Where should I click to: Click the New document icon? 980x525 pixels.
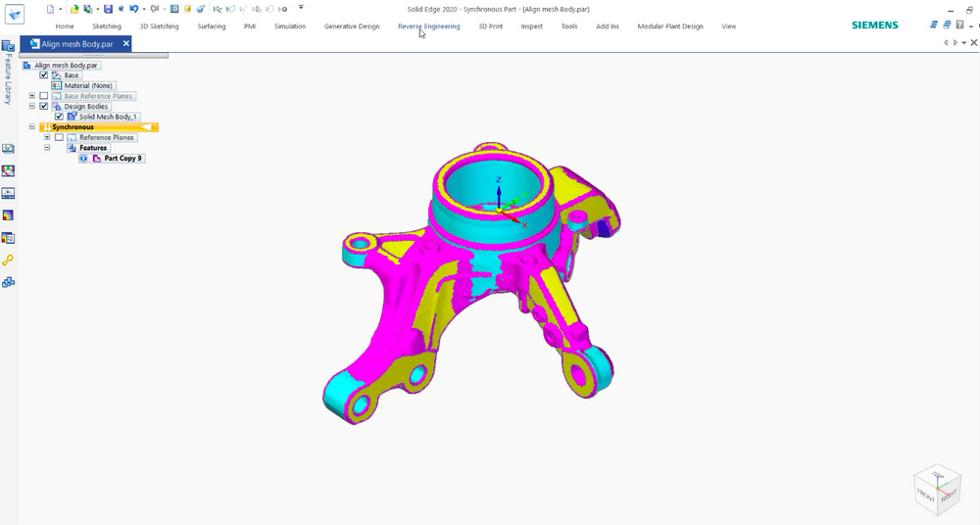51,9
